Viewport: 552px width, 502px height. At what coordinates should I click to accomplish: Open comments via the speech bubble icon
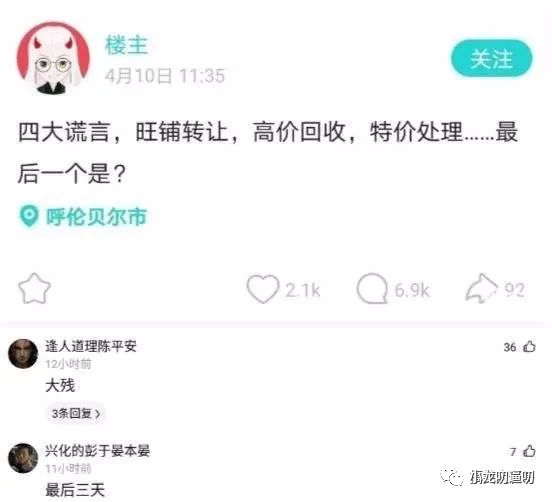372,289
